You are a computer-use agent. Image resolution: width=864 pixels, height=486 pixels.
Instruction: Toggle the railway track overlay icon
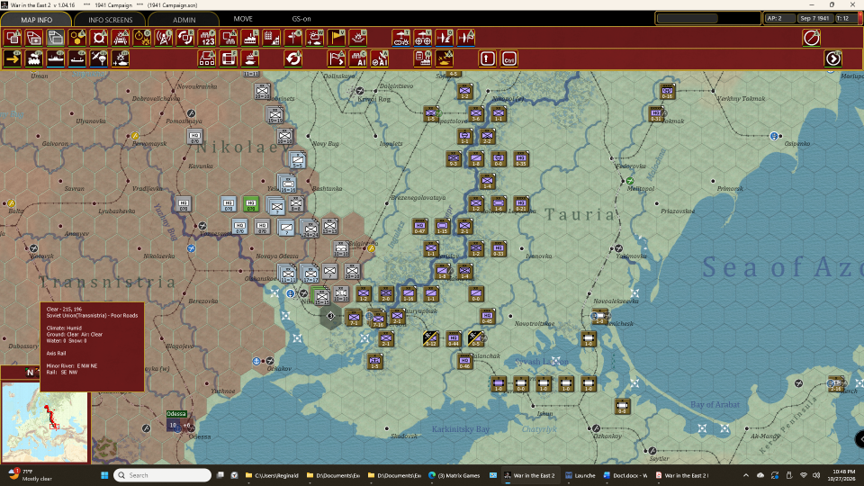click(x=120, y=37)
